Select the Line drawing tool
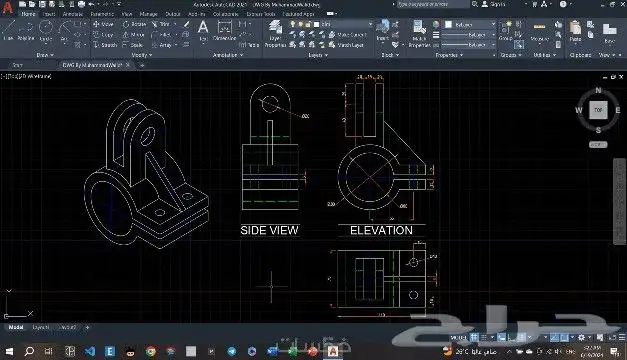Image resolution: width=627 pixels, height=360 pixels. [8, 31]
